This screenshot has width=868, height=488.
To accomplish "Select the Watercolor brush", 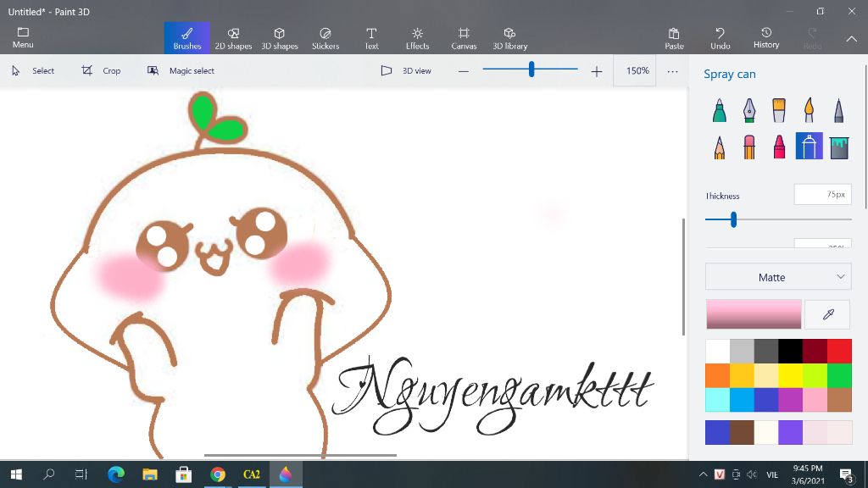I will [809, 110].
